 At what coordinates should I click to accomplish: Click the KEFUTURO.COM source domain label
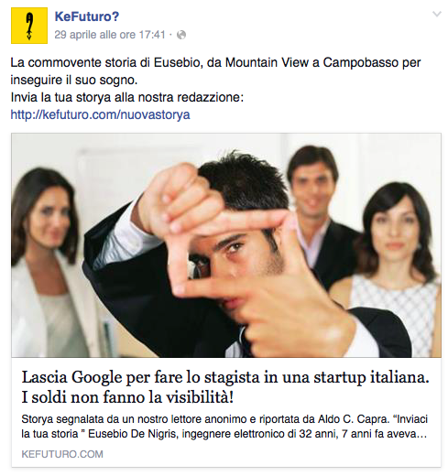[x=62, y=454]
